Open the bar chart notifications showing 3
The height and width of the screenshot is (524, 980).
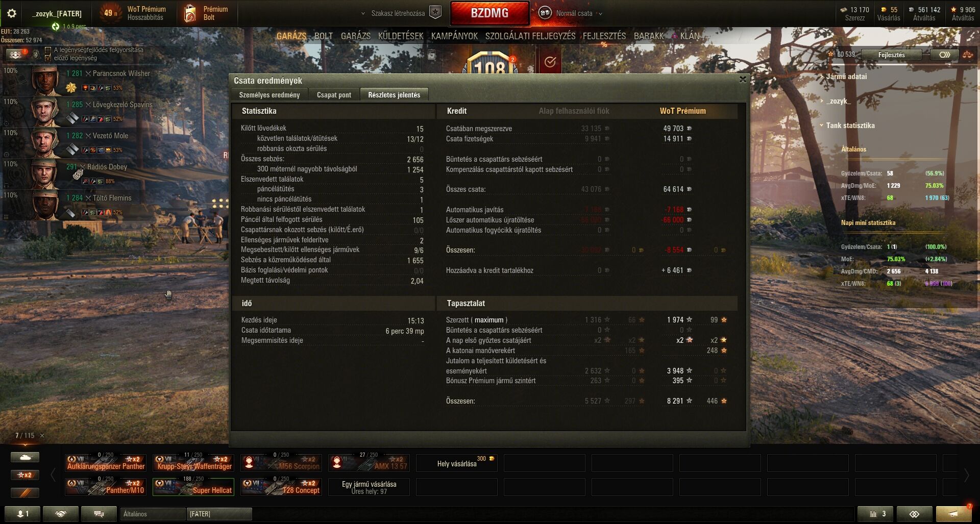875,514
